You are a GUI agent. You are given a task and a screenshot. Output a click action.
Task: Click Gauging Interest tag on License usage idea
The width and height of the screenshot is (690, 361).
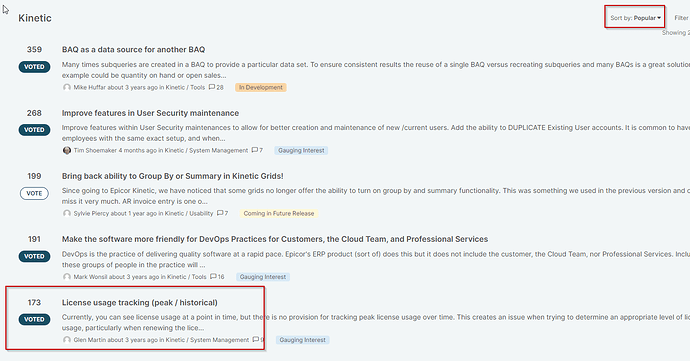tap(303, 340)
